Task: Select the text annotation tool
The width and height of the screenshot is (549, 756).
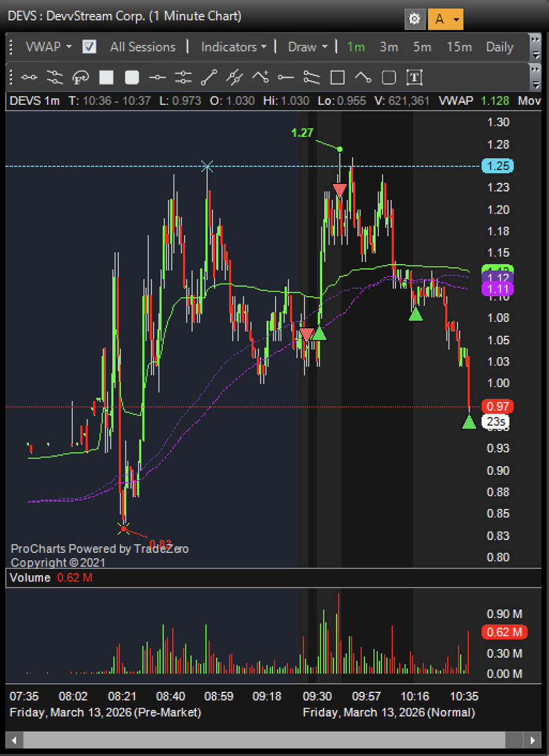Action: tap(414, 77)
